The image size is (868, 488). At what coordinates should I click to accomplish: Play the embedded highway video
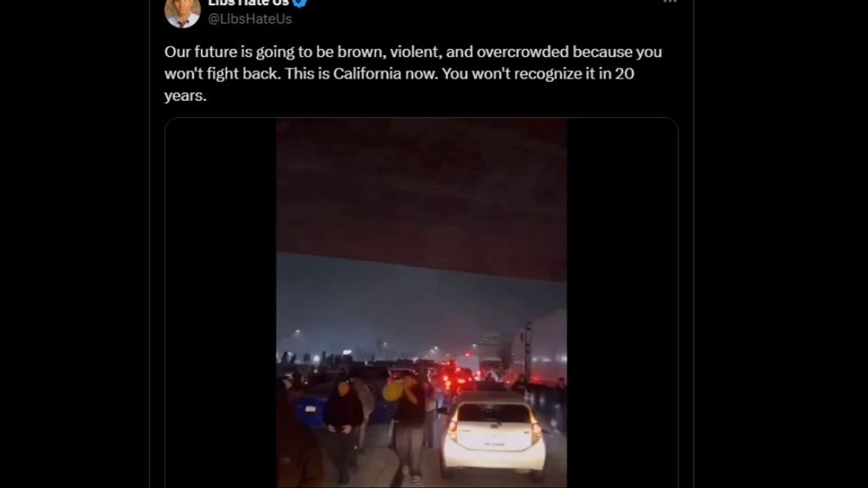tap(421, 303)
